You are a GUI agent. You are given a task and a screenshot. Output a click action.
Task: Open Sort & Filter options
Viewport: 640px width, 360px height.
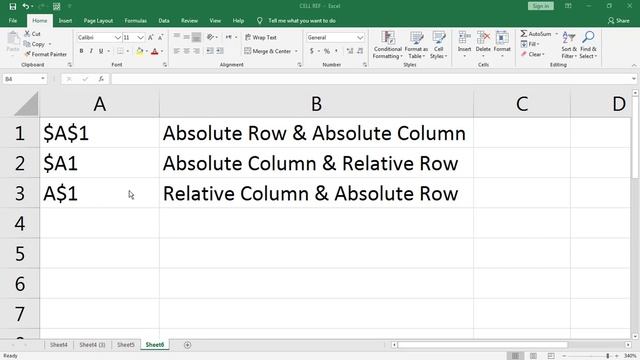569,45
